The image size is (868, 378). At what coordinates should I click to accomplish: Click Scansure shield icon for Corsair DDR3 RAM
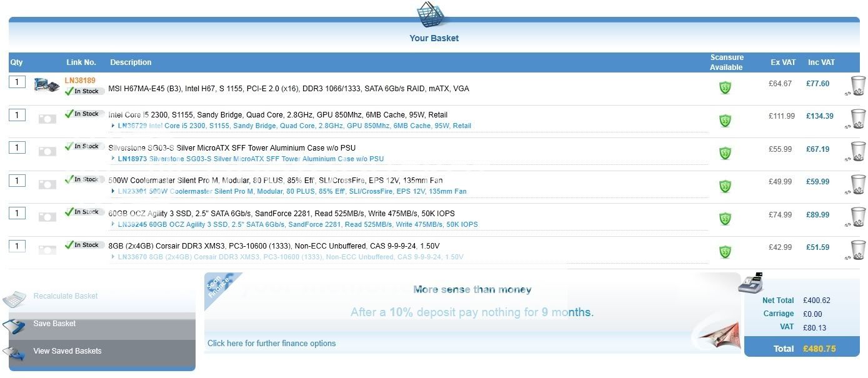tap(725, 252)
